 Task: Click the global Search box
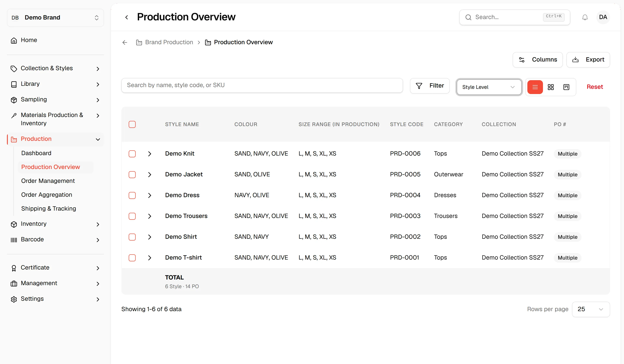pyautogui.click(x=515, y=17)
